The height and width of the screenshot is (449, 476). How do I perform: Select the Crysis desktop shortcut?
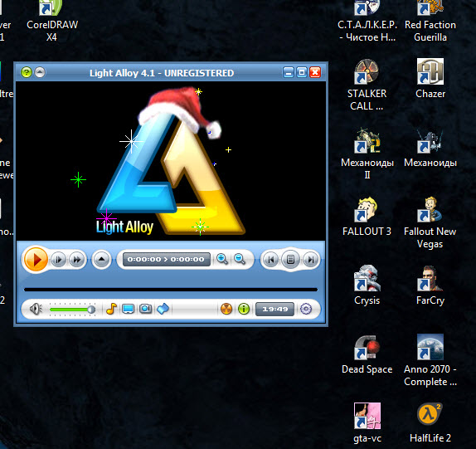coord(367,286)
